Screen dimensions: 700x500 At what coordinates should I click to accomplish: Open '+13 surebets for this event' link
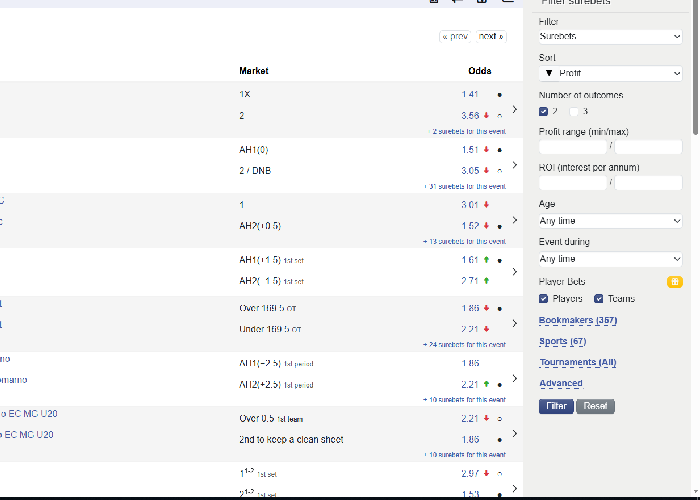click(465, 242)
